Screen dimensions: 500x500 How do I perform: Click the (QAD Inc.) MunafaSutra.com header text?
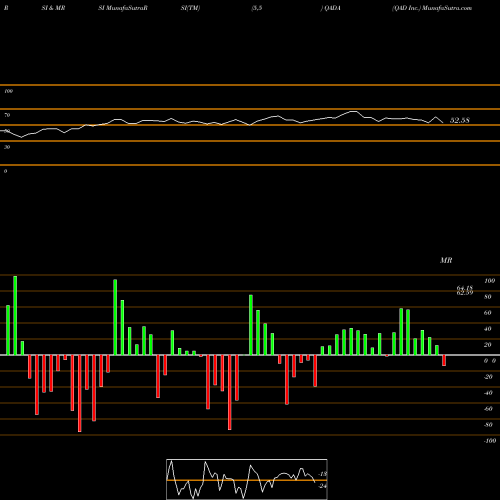click(x=432, y=8)
